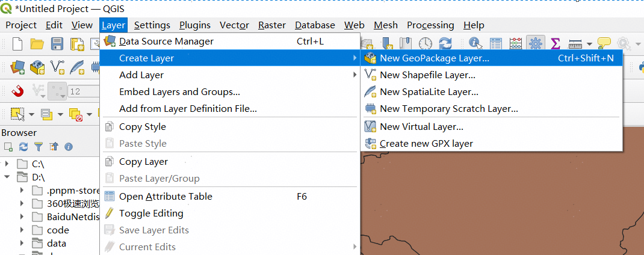Screen dimensions: 644x255
Task: Expand the C:\ drive tree node
Action: click(x=7, y=164)
